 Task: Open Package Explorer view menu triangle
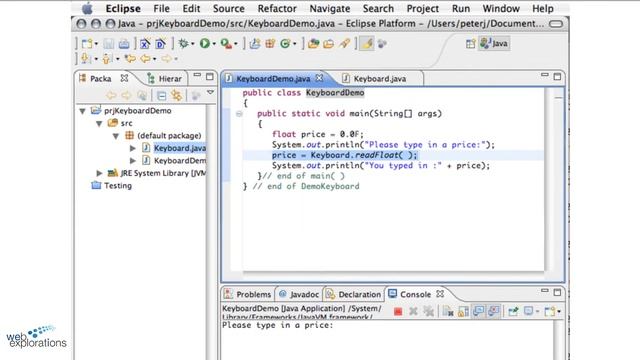tap(210, 93)
